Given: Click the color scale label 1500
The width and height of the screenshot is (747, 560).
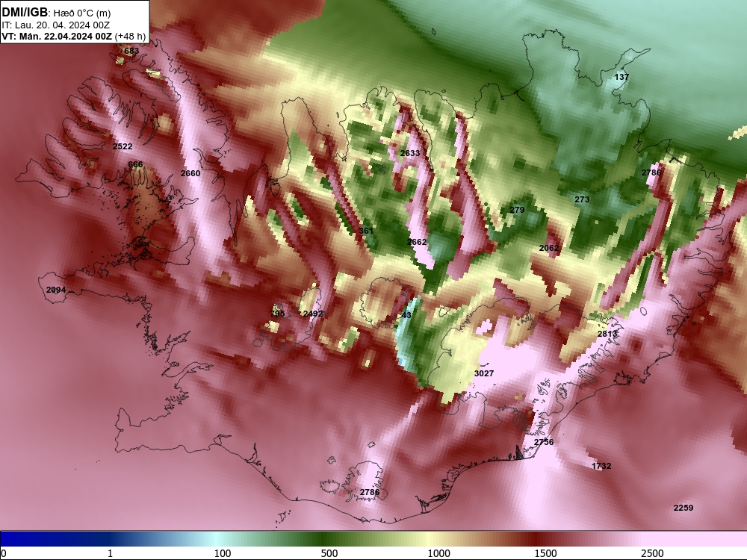Looking at the screenshot, I should pyautogui.click(x=545, y=553).
